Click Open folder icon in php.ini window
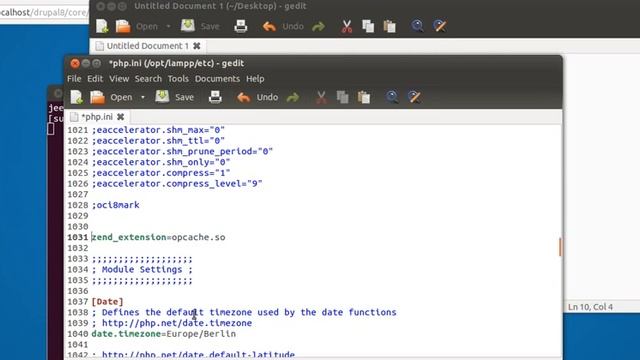This screenshot has width=640, height=360. point(98,97)
